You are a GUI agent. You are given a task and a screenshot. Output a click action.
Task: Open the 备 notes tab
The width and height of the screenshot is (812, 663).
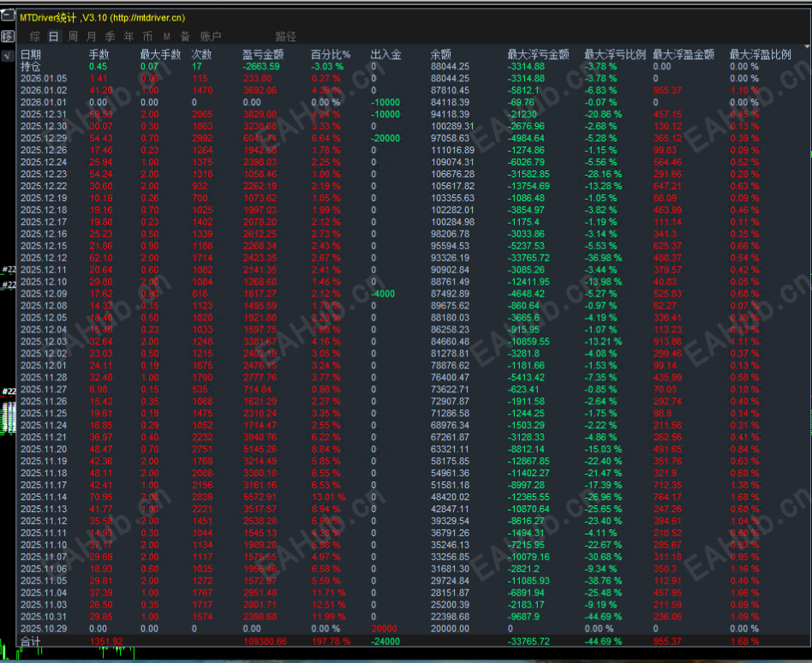pyautogui.click(x=185, y=36)
